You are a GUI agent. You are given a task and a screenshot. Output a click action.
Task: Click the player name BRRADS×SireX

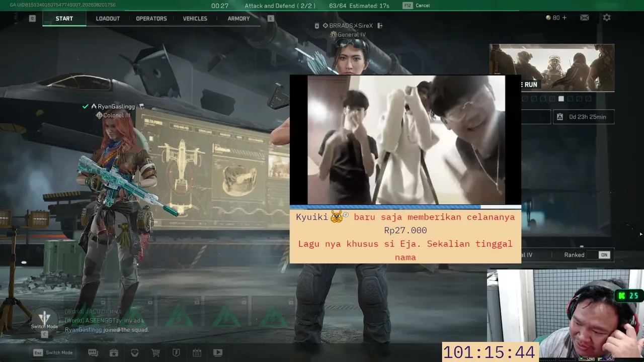(351, 26)
